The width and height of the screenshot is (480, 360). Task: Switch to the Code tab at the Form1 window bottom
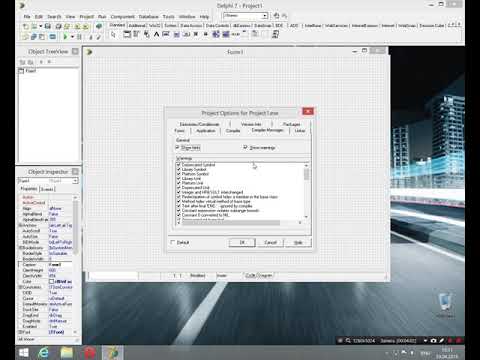tap(250, 275)
